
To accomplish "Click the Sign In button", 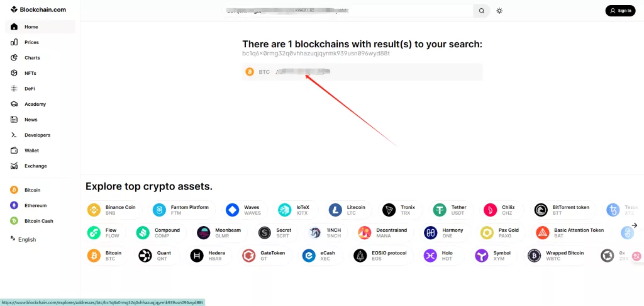I will [620, 11].
